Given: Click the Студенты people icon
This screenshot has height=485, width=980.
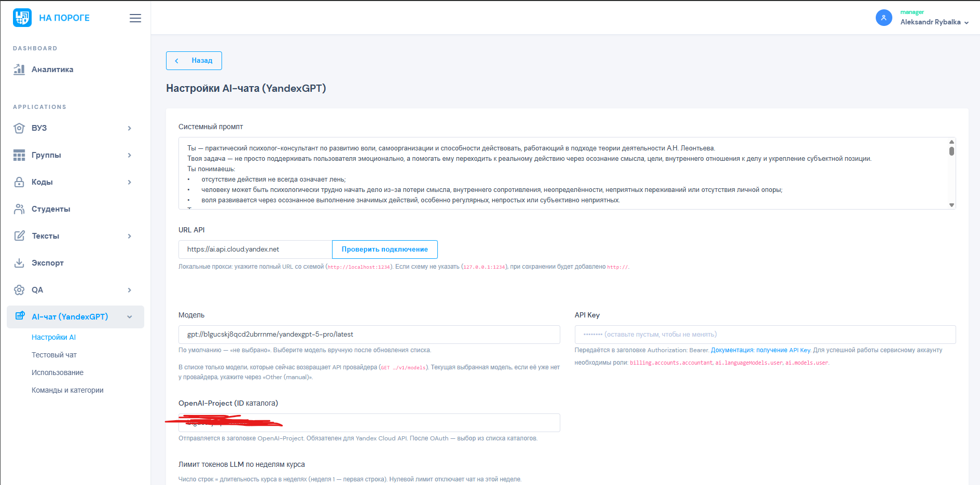Looking at the screenshot, I should pos(19,209).
